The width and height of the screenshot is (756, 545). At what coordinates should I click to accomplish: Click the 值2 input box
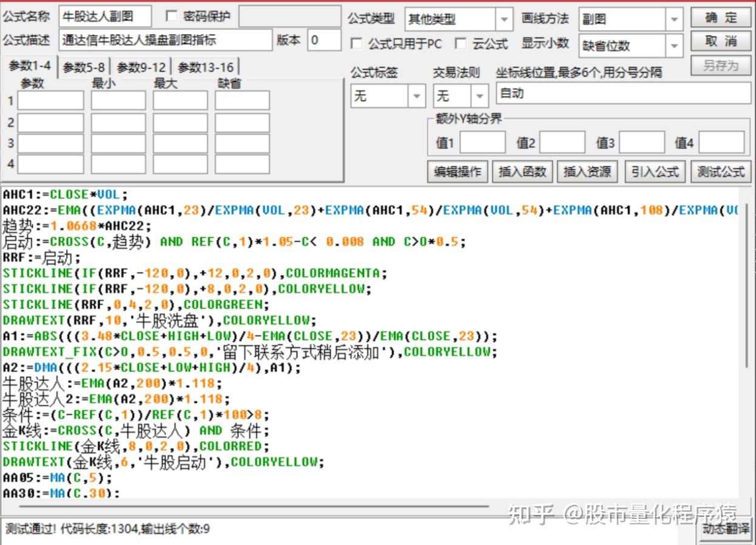click(x=562, y=143)
